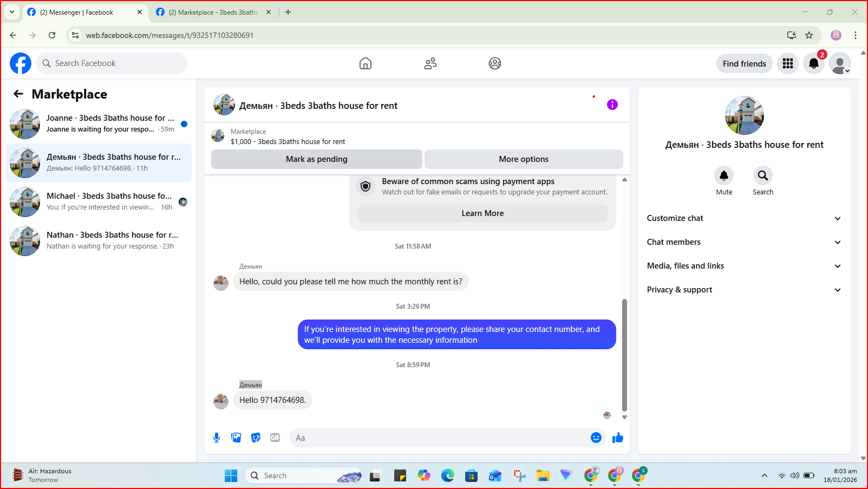Viewport: 868px width, 489px height.
Task: Expand Media, files and links section
Action: point(745,266)
